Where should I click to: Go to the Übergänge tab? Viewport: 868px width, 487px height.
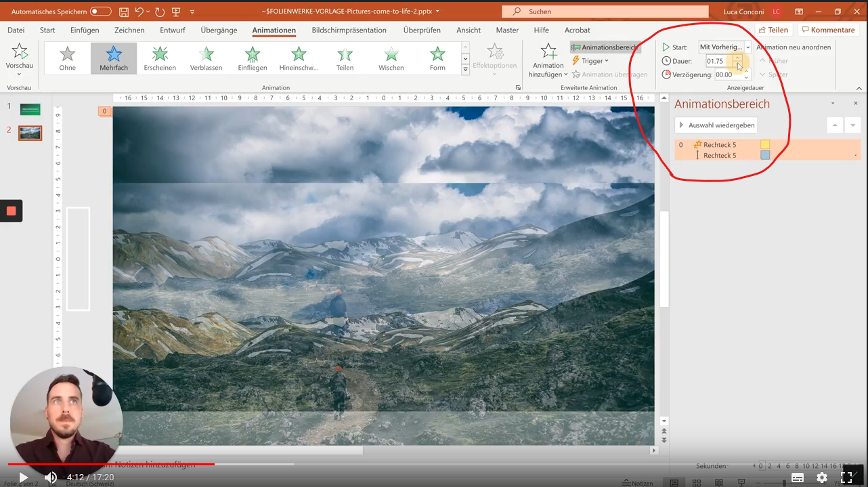219,30
